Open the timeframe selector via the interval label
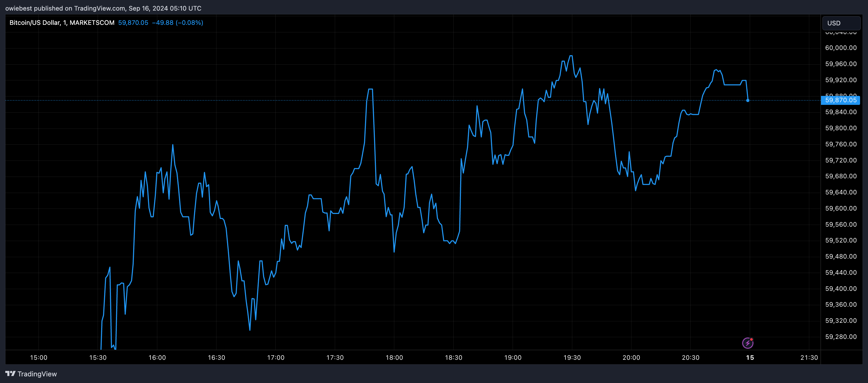The width and height of the screenshot is (868, 383). click(x=64, y=22)
